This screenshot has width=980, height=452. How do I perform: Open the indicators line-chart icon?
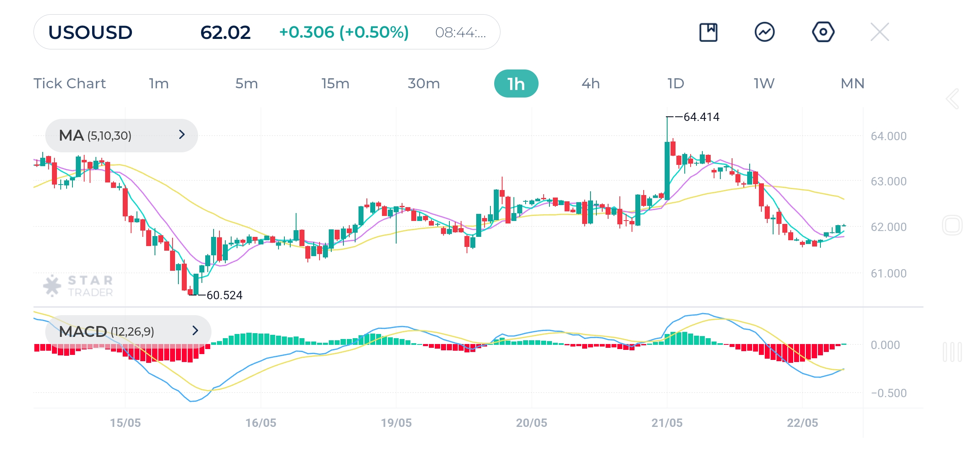coord(765,32)
